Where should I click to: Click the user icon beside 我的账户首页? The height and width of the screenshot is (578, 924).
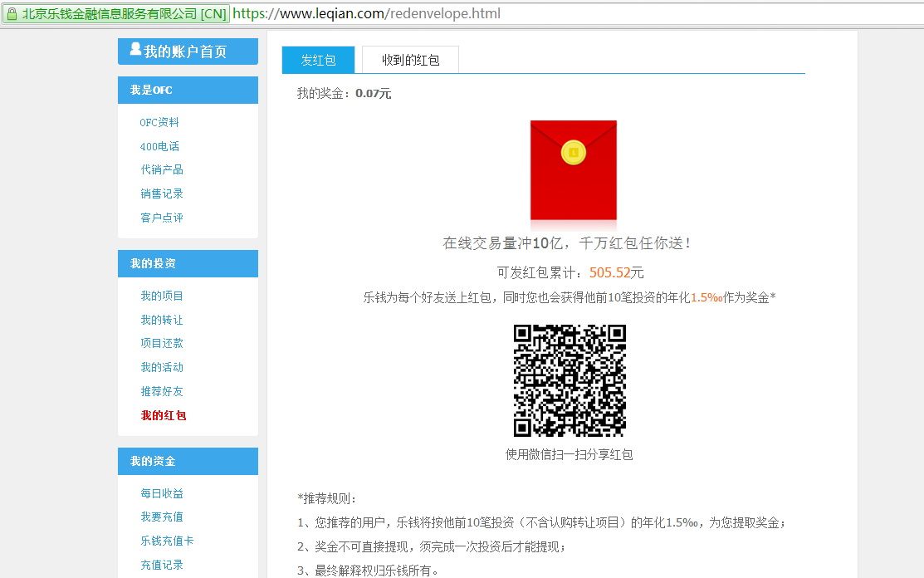135,50
